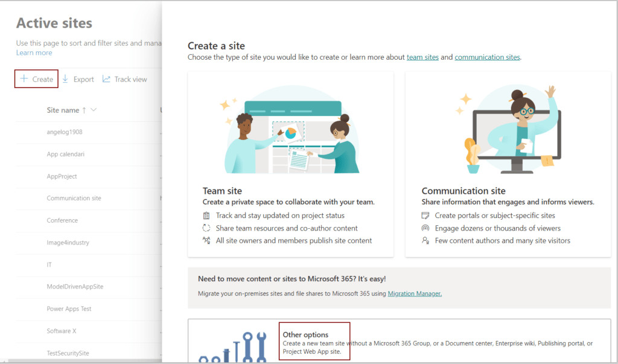Screen dimensions: 618x364
Task: Click the Other options tools illustration
Action: 232,347
